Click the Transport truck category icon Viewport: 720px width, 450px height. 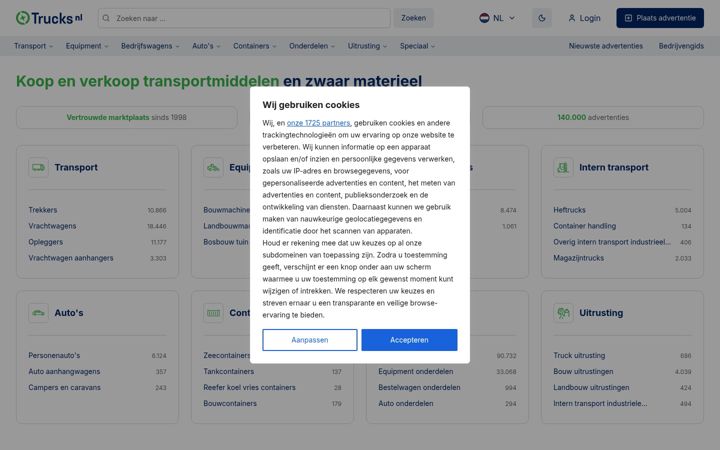tap(39, 168)
